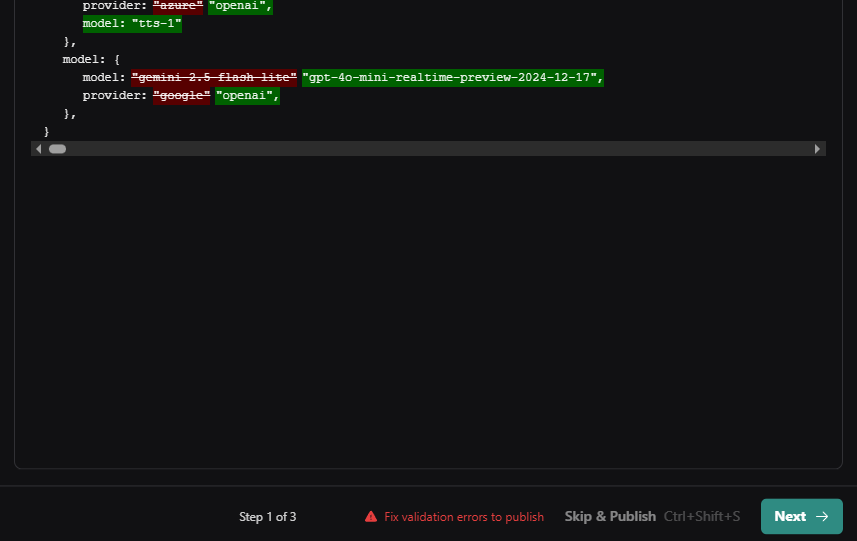The image size is (857, 541).
Task: Click the scrollbar's left arrow
Action: [38, 149]
